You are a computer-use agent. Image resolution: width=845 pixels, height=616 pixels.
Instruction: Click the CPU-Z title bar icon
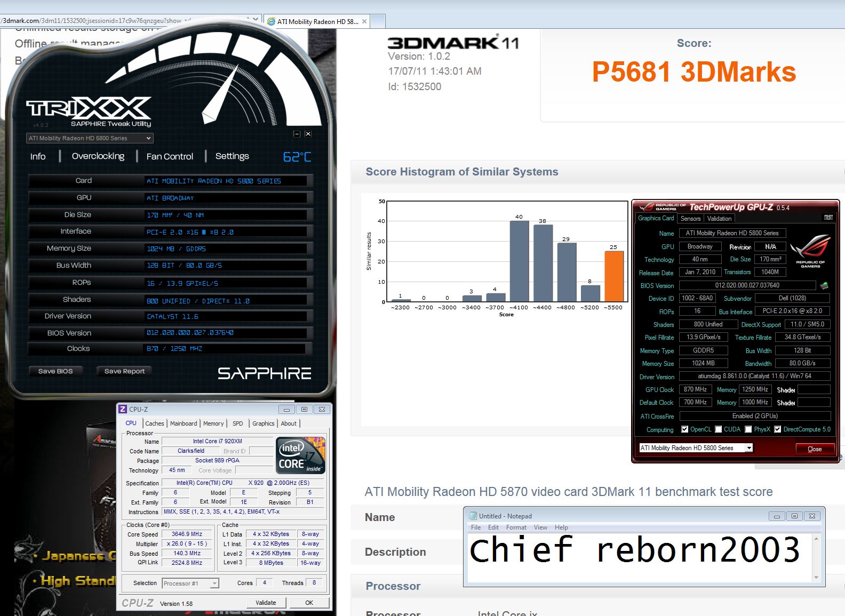pos(123,409)
